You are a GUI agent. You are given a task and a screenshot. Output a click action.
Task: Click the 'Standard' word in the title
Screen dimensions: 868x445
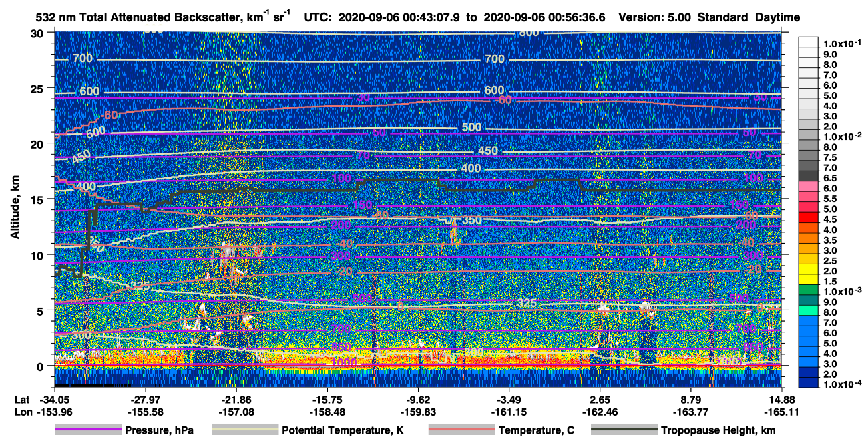[723, 17]
